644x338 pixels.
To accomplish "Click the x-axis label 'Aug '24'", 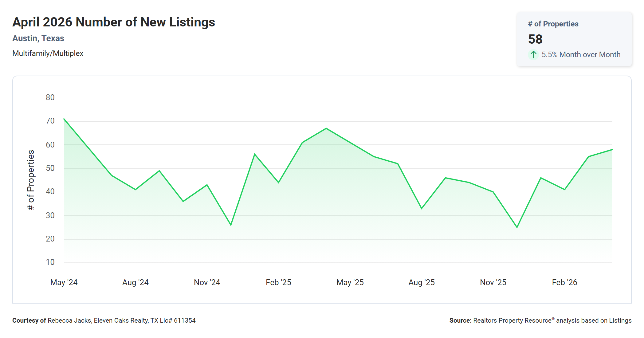I will [x=135, y=282].
